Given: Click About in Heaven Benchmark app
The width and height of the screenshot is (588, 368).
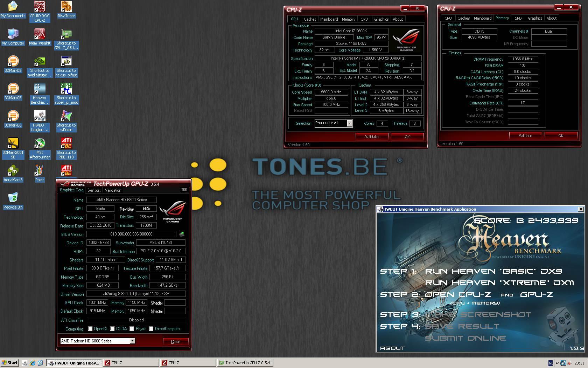Looking at the screenshot, I should pos(392,348).
